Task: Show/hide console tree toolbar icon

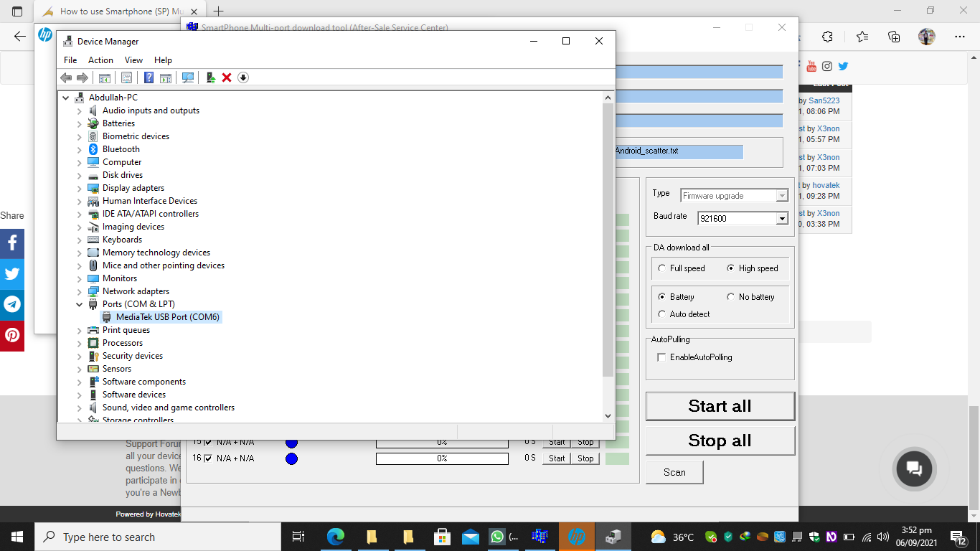Action: pos(105,77)
